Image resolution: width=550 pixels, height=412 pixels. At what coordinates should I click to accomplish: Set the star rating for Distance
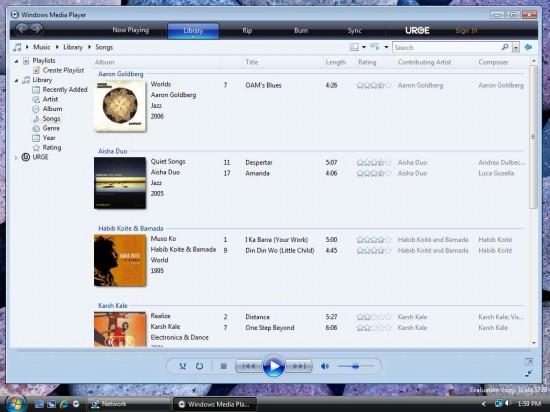(x=374, y=317)
